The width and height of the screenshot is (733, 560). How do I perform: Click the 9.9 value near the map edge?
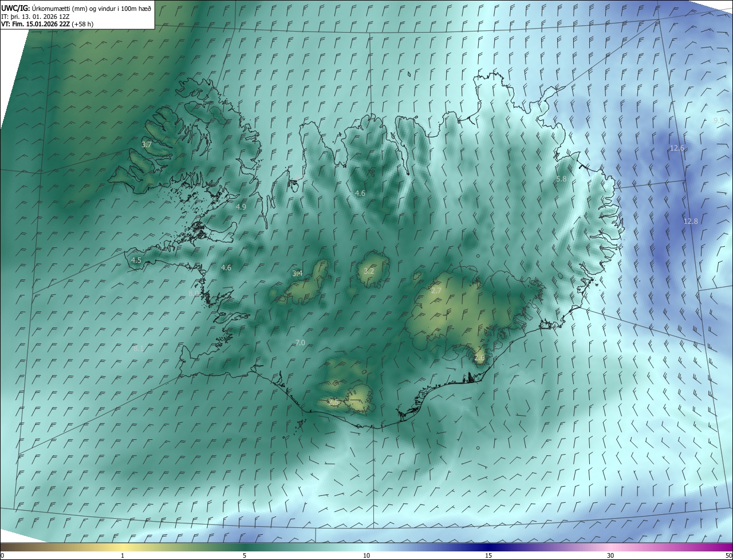tap(719, 120)
